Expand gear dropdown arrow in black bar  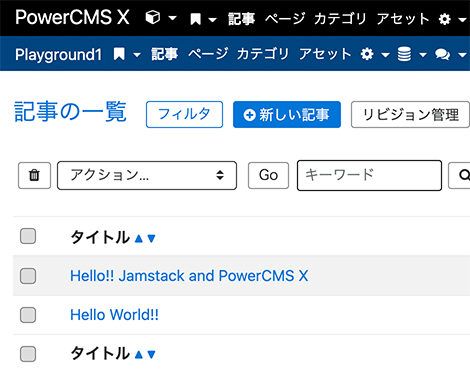coord(462,20)
